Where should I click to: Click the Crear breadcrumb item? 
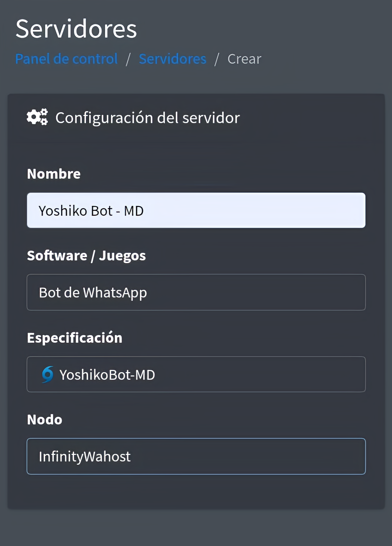[x=244, y=59]
